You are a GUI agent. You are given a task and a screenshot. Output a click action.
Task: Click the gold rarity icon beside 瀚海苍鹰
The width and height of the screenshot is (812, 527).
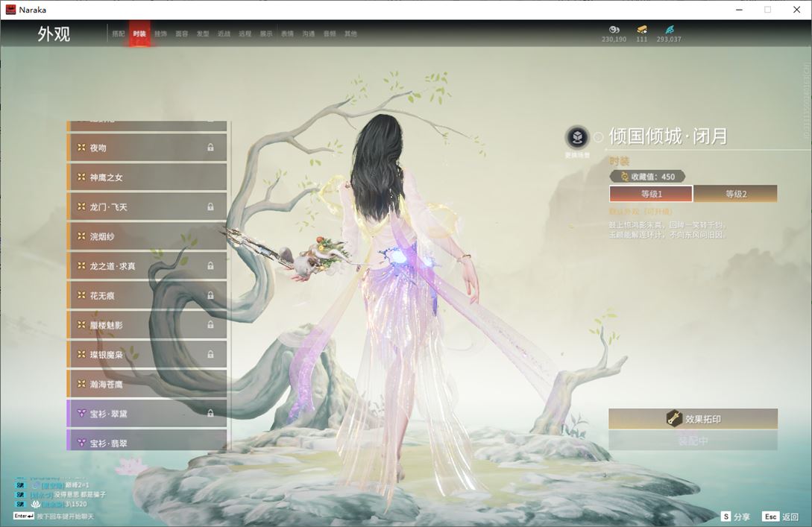81,384
